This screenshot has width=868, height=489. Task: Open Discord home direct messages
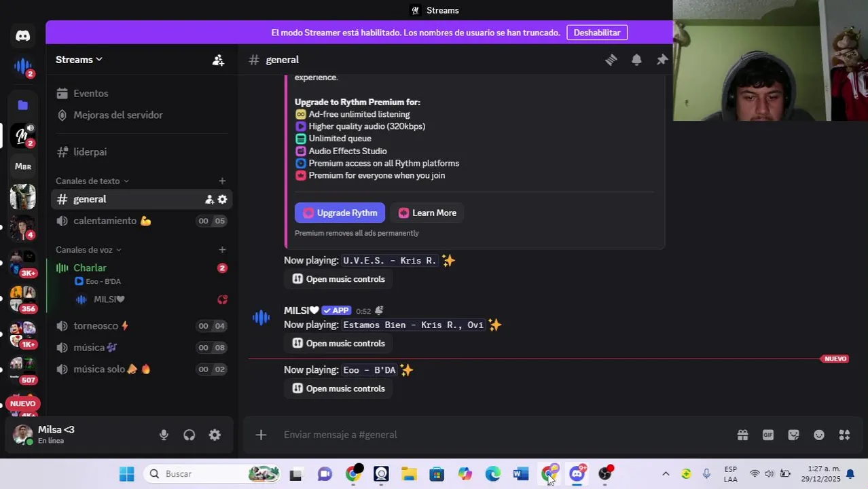click(22, 35)
